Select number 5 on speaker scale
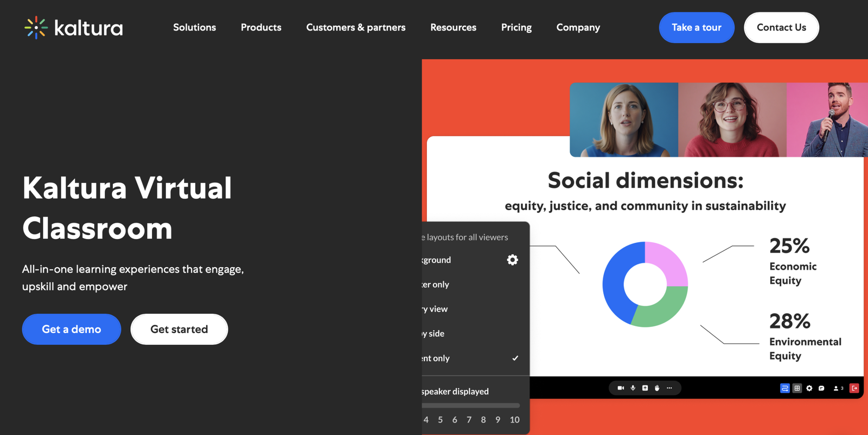This screenshot has width=868, height=435. pyautogui.click(x=441, y=420)
